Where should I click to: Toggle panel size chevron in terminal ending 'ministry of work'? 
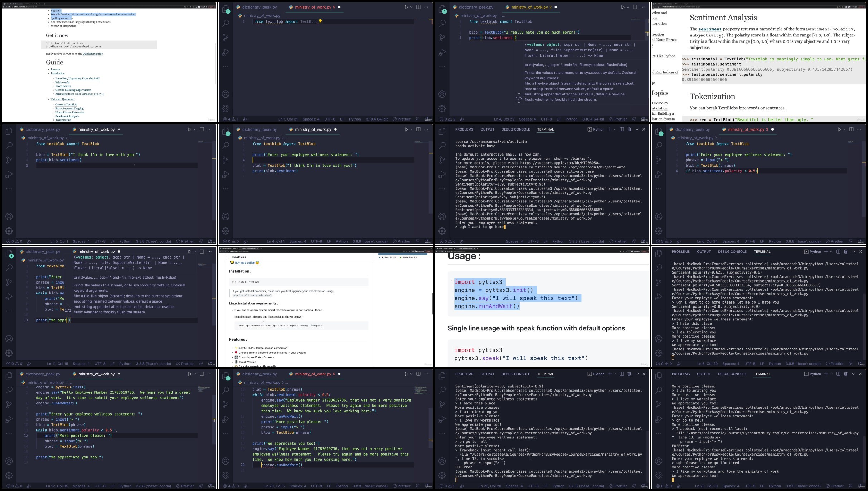pos(853,374)
